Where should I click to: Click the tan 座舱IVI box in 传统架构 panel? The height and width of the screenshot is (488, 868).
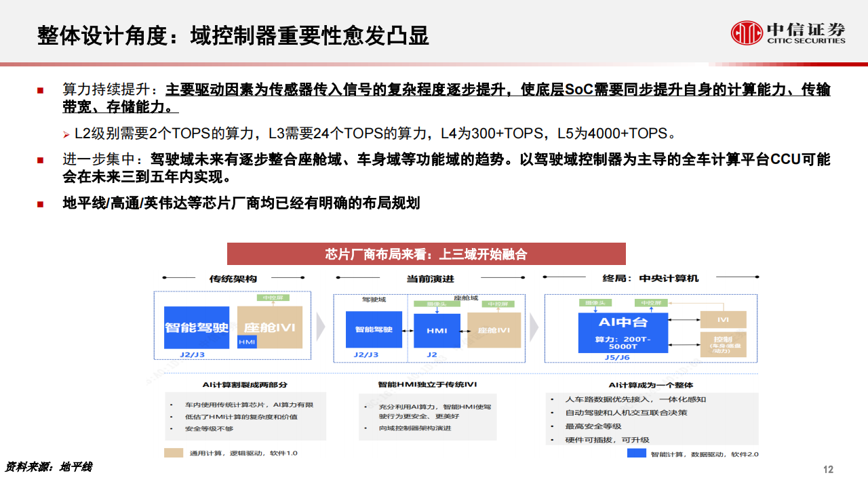270,327
